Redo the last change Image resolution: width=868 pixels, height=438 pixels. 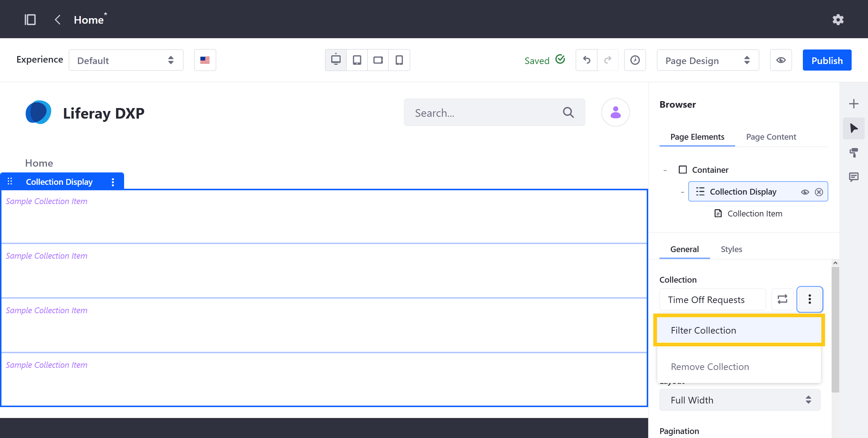coord(608,60)
